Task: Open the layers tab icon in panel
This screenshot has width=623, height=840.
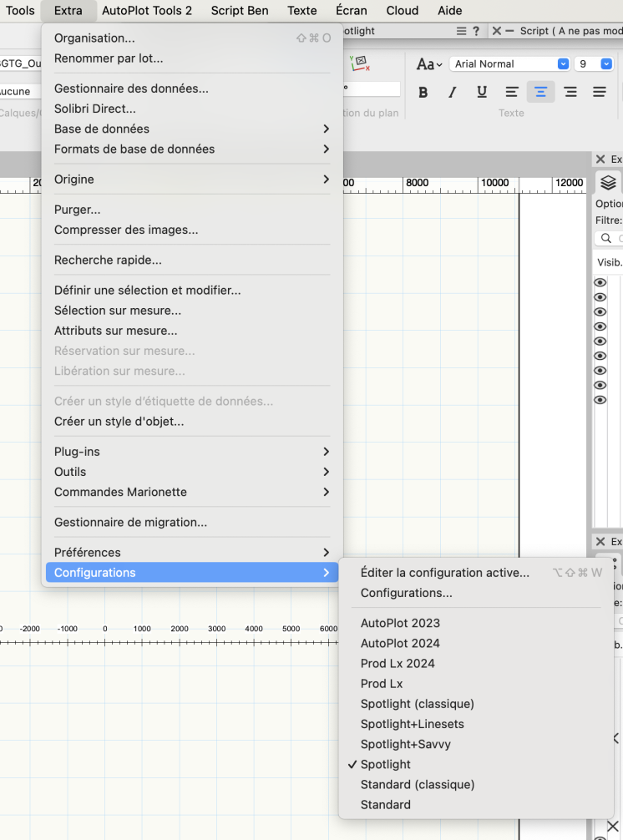Action: pos(608,183)
